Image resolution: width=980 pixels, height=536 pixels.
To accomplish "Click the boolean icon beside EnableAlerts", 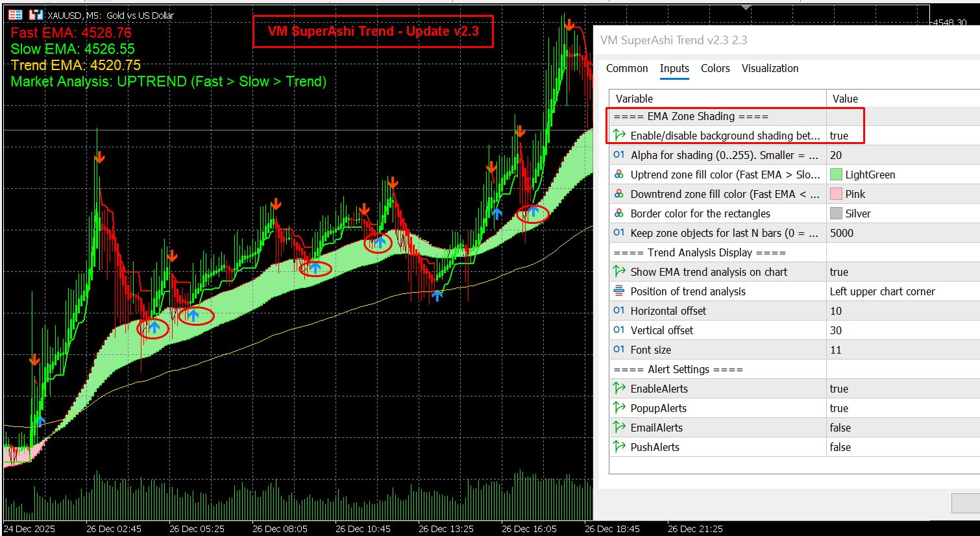I will (x=619, y=389).
